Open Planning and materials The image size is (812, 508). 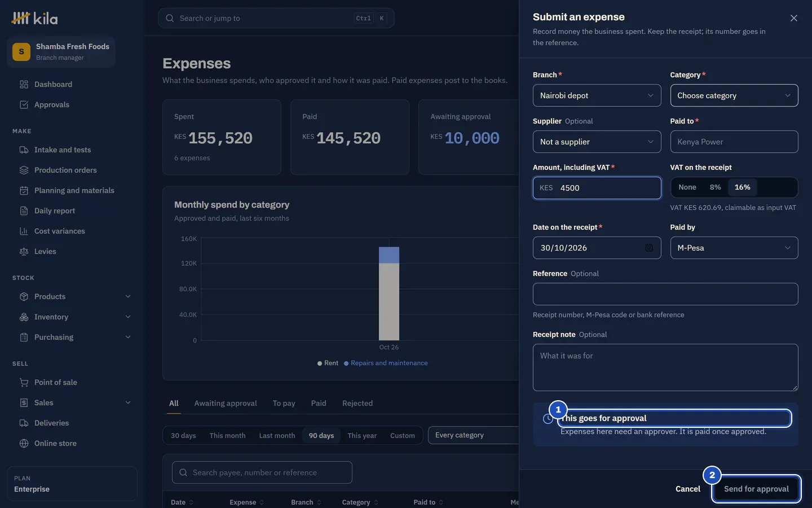72,190
